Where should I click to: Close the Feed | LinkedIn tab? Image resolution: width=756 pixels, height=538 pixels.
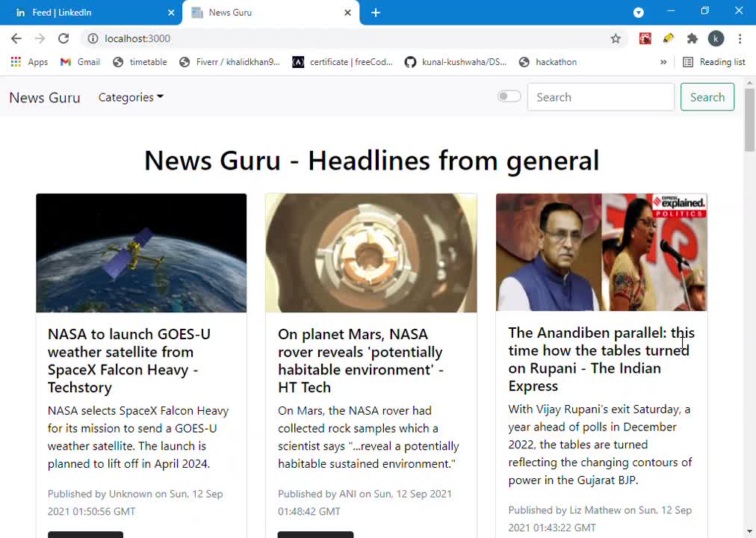[171, 13]
